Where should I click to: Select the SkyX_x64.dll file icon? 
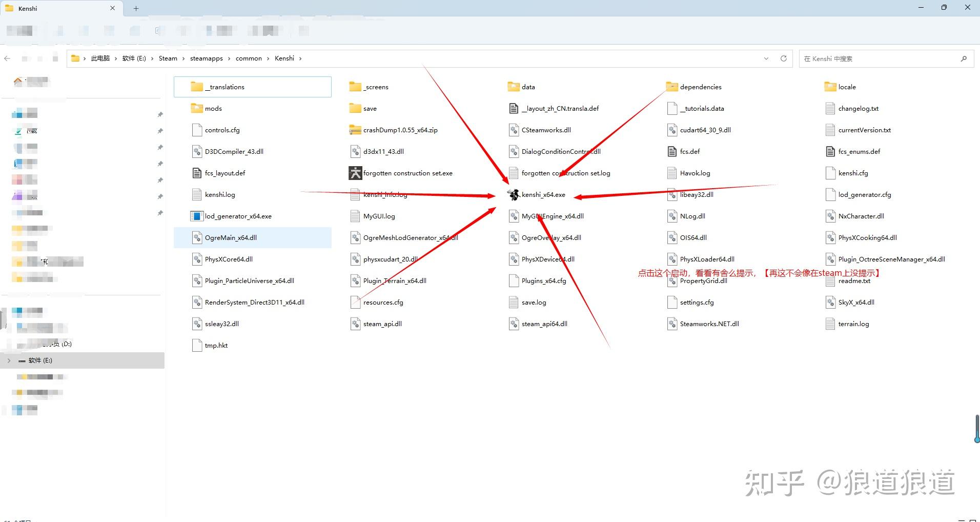[830, 303]
